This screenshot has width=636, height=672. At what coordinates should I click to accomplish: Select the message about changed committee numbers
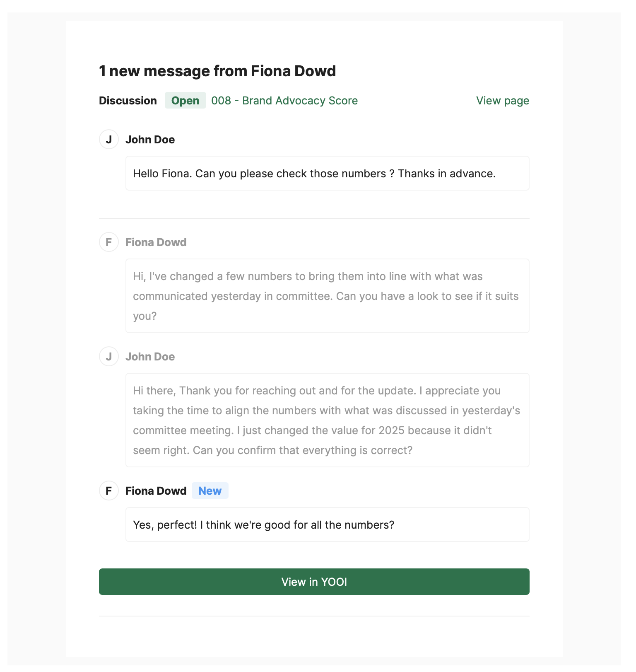coord(327,296)
